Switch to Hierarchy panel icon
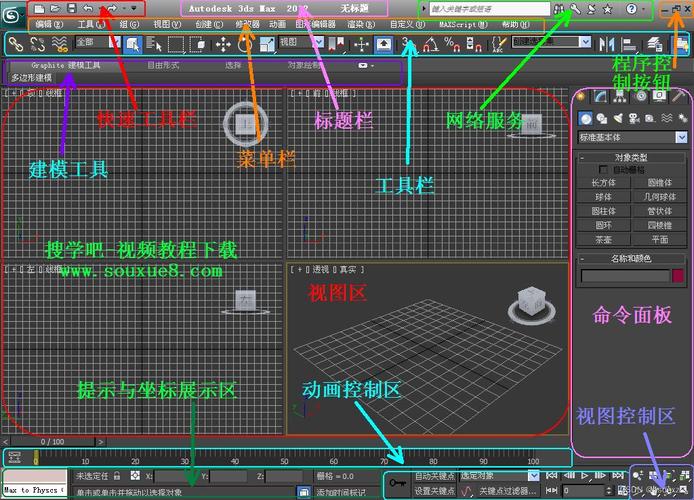This screenshot has height=500, width=694. (x=620, y=96)
